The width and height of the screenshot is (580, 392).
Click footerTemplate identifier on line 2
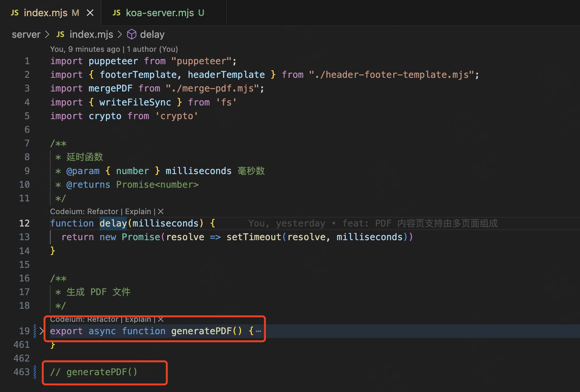[138, 75]
